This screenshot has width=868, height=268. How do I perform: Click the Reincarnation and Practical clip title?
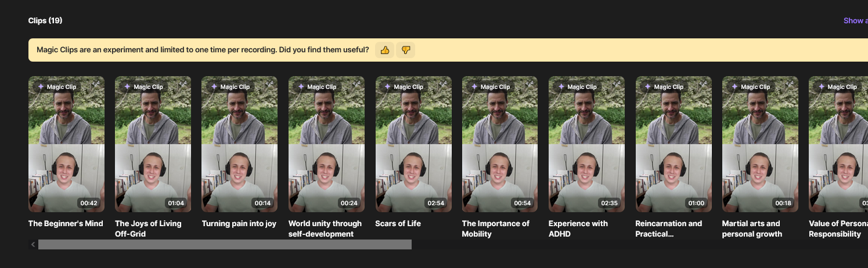click(669, 228)
